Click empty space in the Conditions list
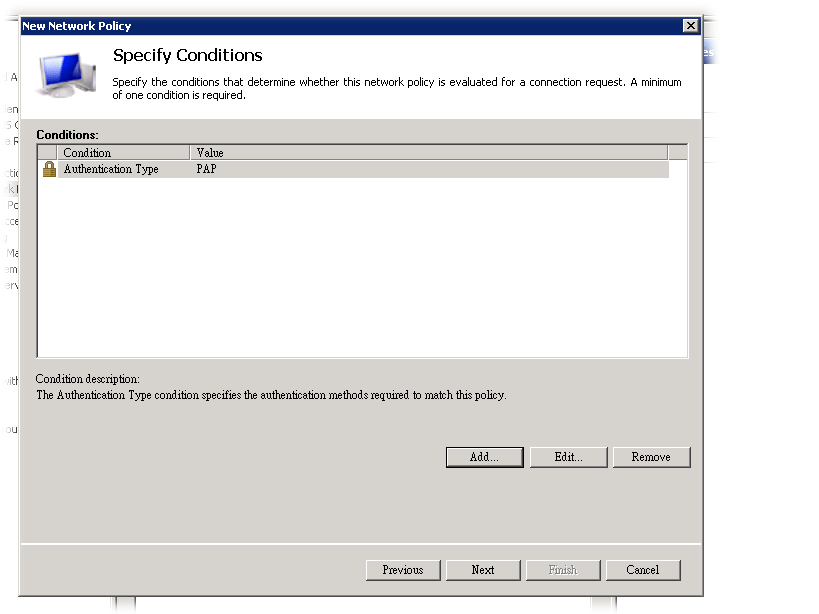Image resolution: width=819 pixels, height=614 pixels. coord(360,270)
